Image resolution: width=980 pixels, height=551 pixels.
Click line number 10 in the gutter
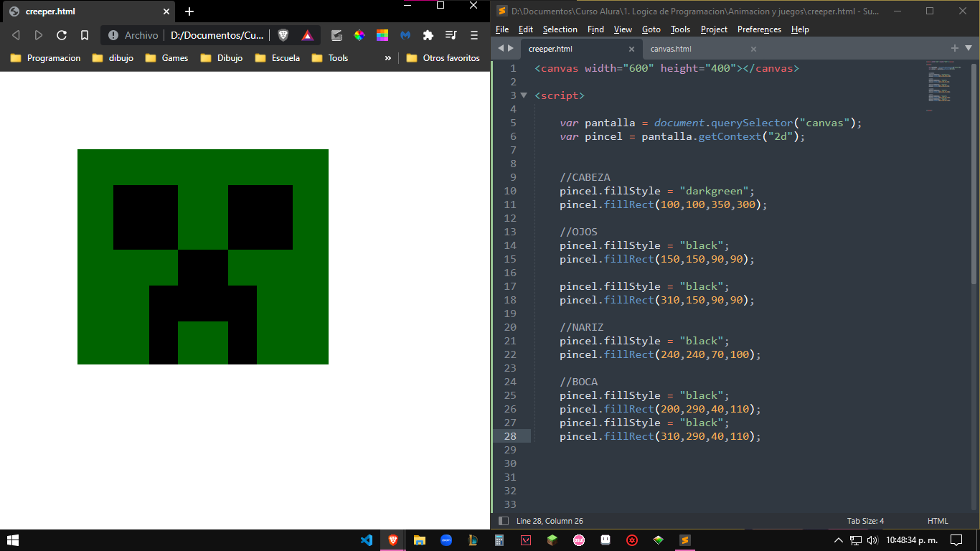tap(510, 191)
